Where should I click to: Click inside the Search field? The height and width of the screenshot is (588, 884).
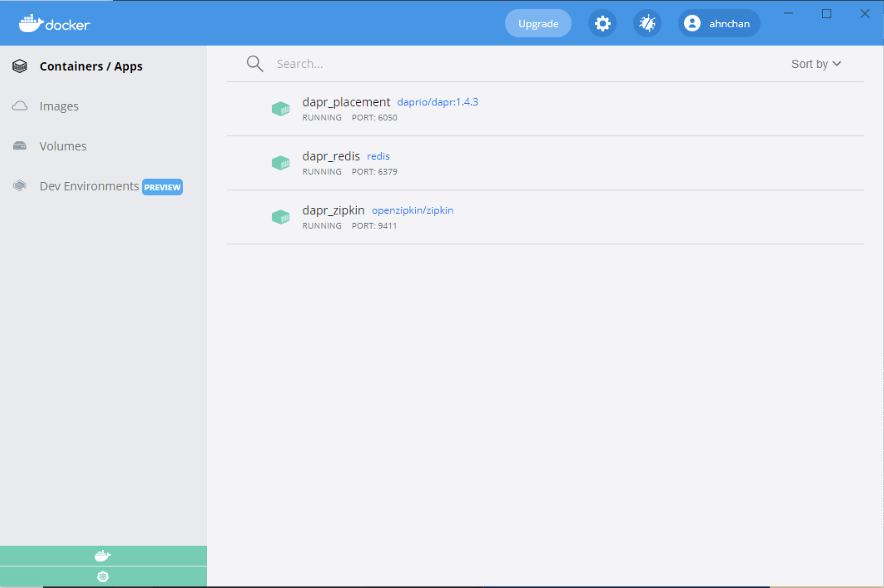(x=388, y=63)
